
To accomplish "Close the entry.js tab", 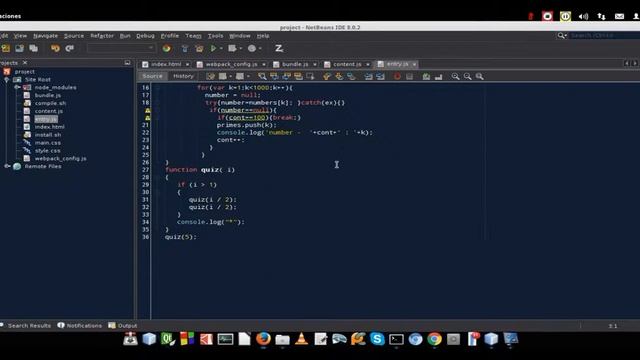I will [x=414, y=64].
